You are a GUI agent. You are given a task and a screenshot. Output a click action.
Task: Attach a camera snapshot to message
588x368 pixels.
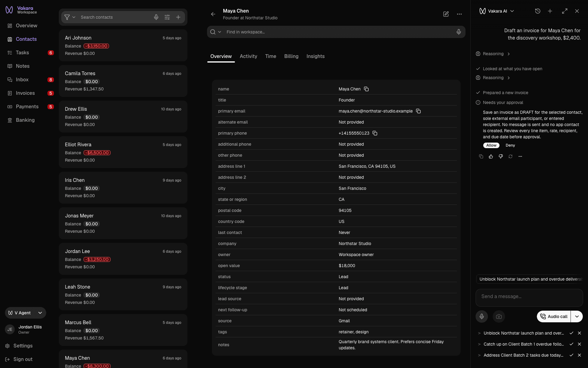pyautogui.click(x=499, y=316)
